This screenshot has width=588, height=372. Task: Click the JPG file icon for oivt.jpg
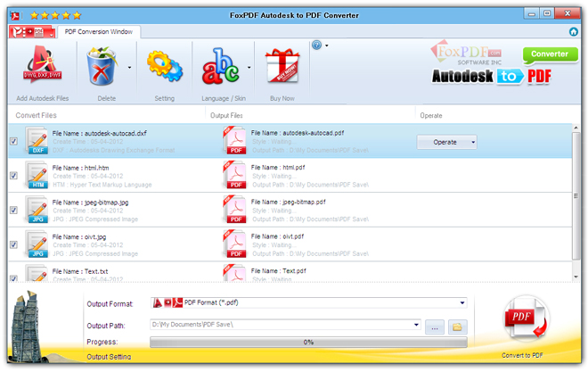pos(37,244)
